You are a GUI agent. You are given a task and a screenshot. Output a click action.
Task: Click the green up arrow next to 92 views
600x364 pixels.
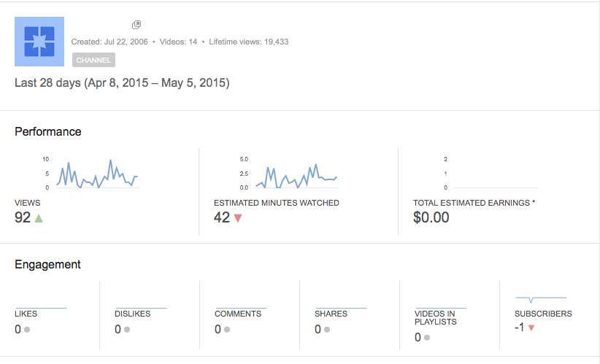[39, 217]
